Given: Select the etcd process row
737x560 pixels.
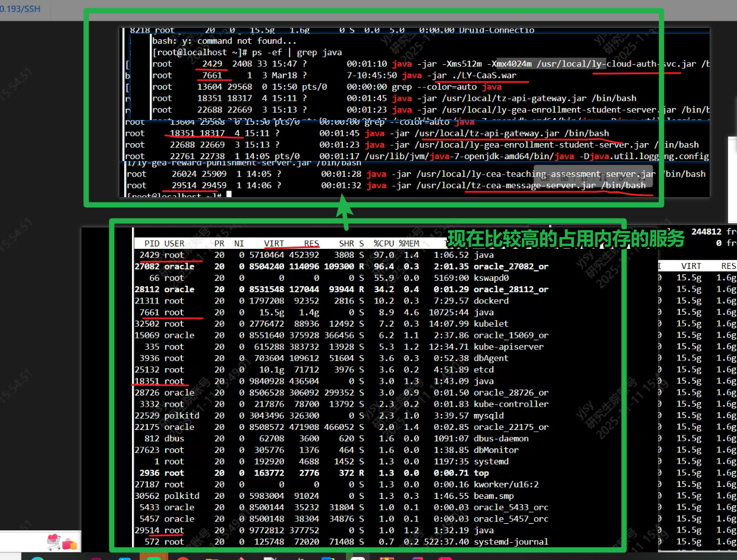Looking at the screenshot, I should (341, 370).
